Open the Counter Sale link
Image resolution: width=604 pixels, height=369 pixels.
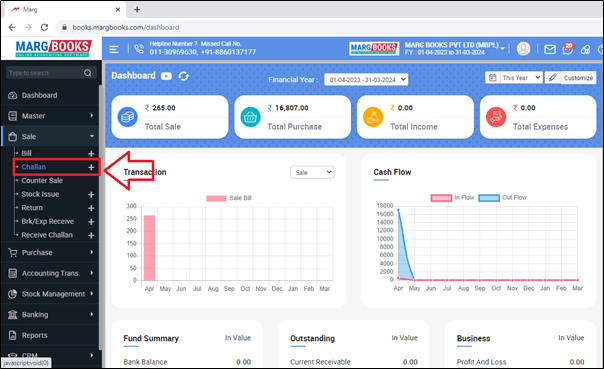pyautogui.click(x=42, y=181)
